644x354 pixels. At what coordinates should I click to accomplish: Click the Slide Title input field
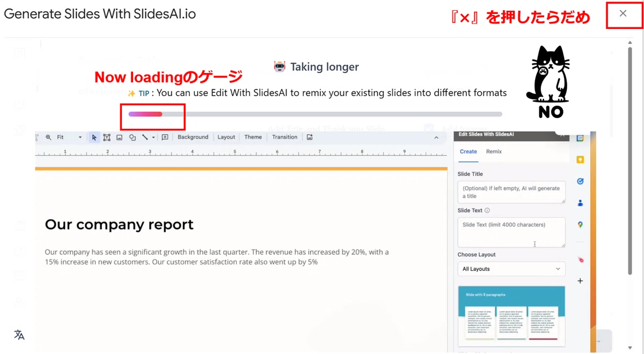[x=511, y=192]
